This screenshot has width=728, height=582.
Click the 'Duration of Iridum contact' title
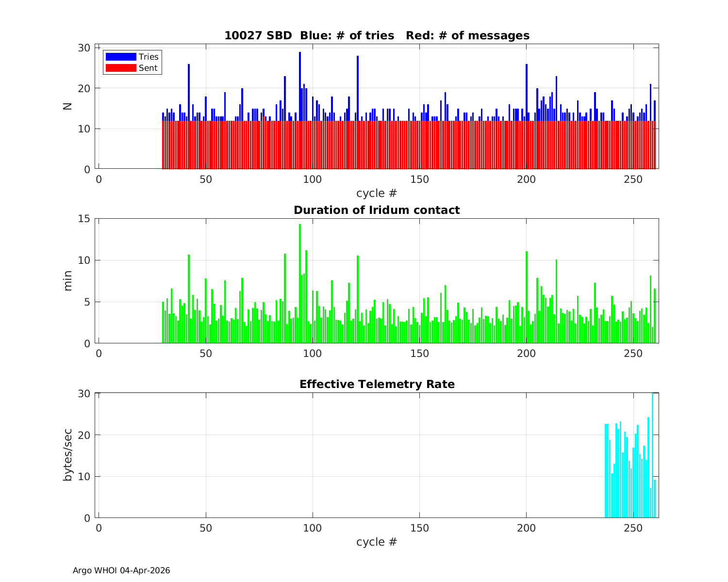click(x=377, y=210)
